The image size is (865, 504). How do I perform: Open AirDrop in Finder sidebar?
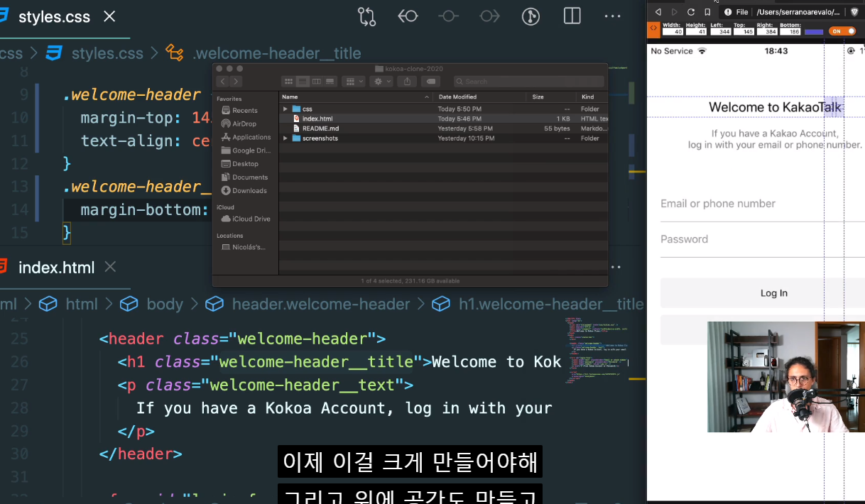(239, 124)
